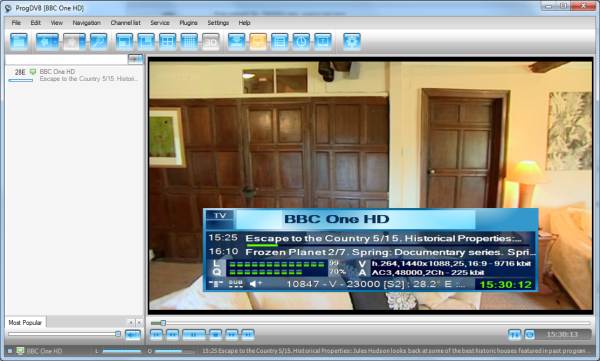Open the channel search dropdown button
Viewport: 600px width, 361px height.
[135, 59]
